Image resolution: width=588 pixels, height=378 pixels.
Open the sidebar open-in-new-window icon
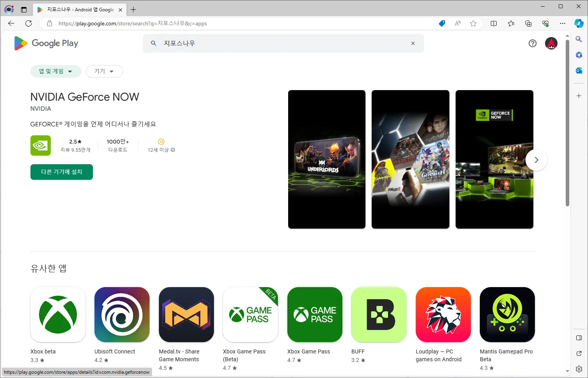(579, 353)
